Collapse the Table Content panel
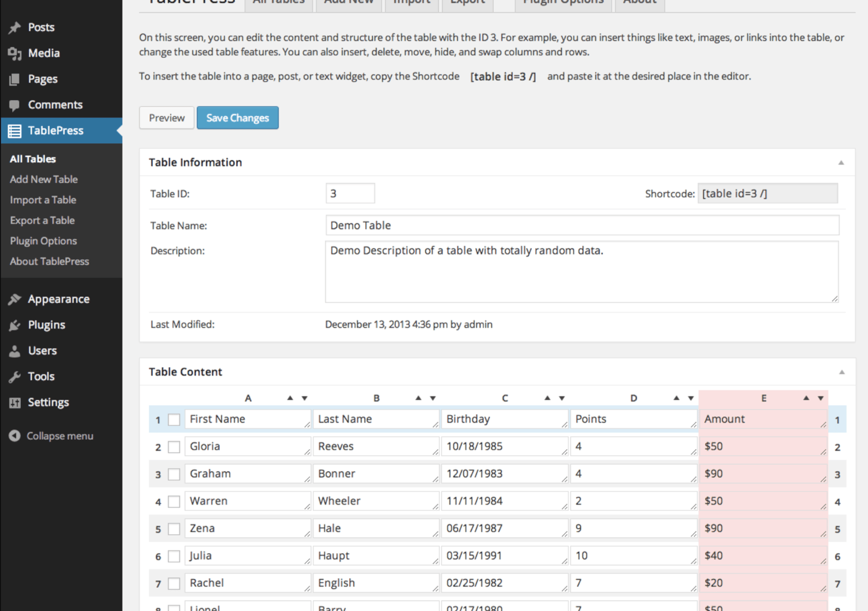 click(x=841, y=372)
